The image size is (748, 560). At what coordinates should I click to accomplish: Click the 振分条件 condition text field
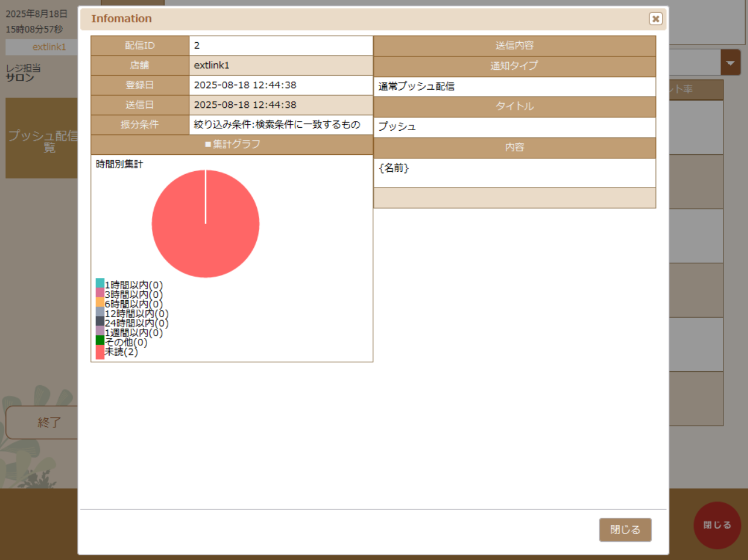click(x=281, y=124)
